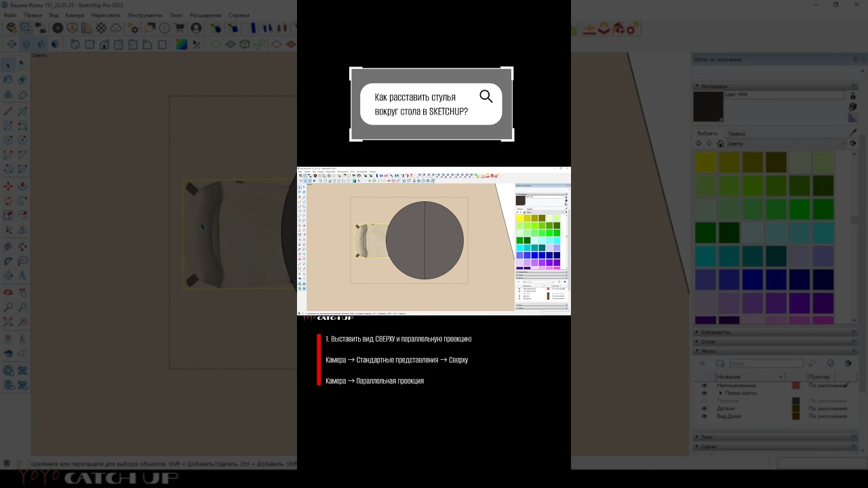The image size is (868, 488).
Task: Expand the Папка меток tag folder
Action: point(721,393)
